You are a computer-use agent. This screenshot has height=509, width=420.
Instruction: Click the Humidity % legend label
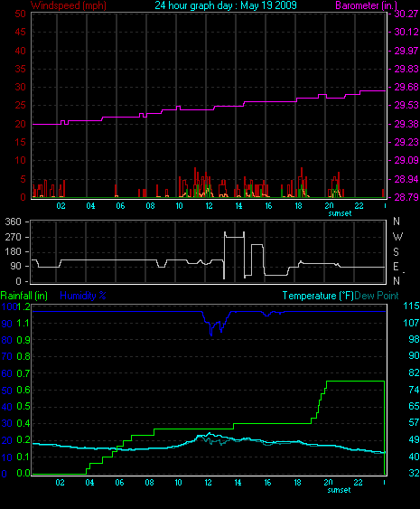coord(83,296)
